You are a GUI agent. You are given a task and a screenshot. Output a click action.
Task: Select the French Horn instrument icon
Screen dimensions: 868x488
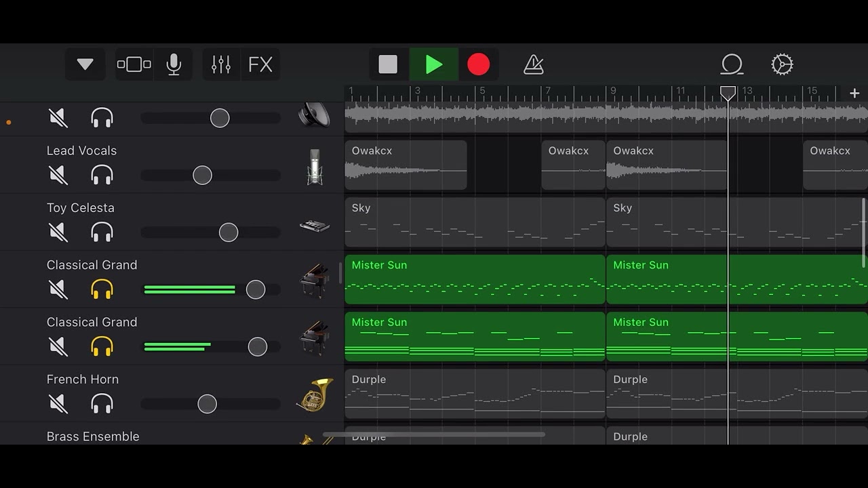[315, 394]
